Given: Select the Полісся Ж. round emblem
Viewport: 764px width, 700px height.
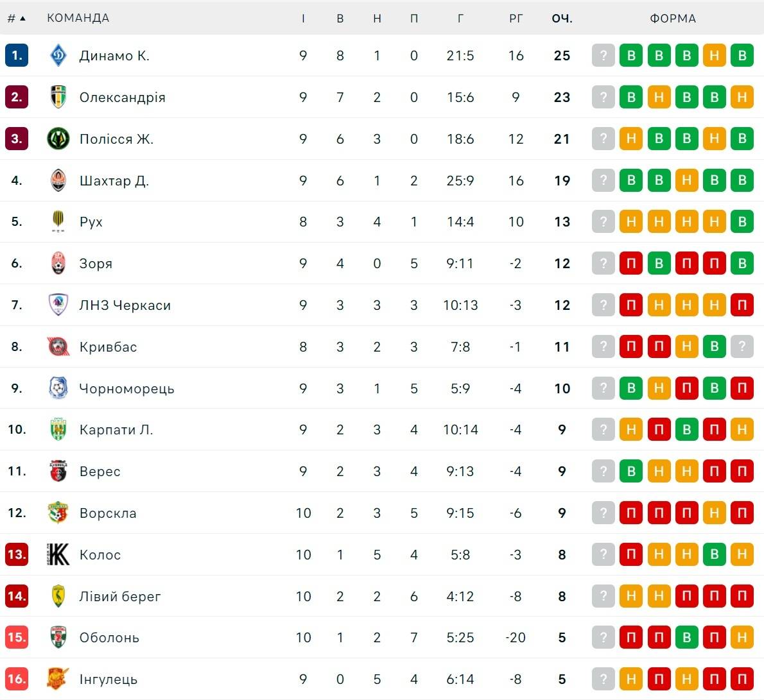Looking at the screenshot, I should pos(58,139).
